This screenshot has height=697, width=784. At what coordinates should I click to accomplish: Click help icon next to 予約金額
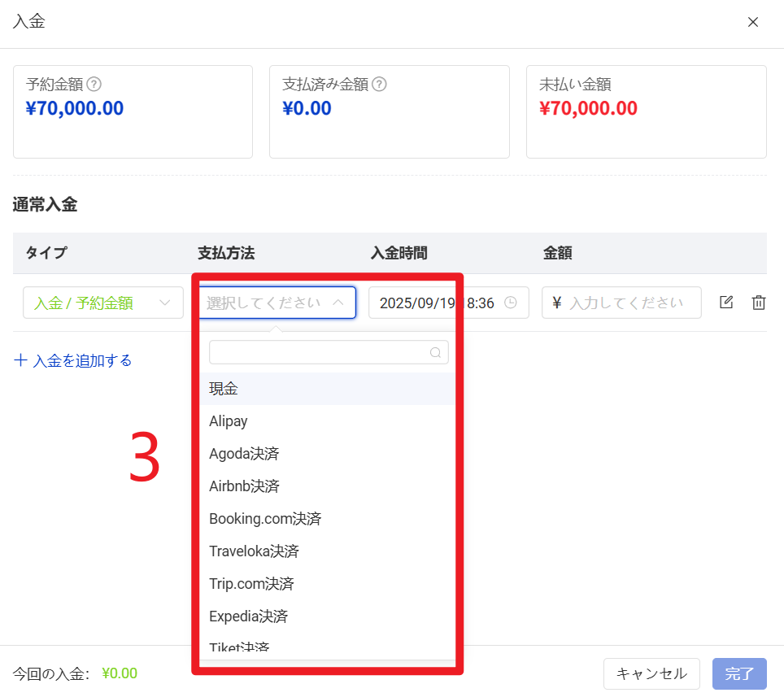pyautogui.click(x=94, y=84)
